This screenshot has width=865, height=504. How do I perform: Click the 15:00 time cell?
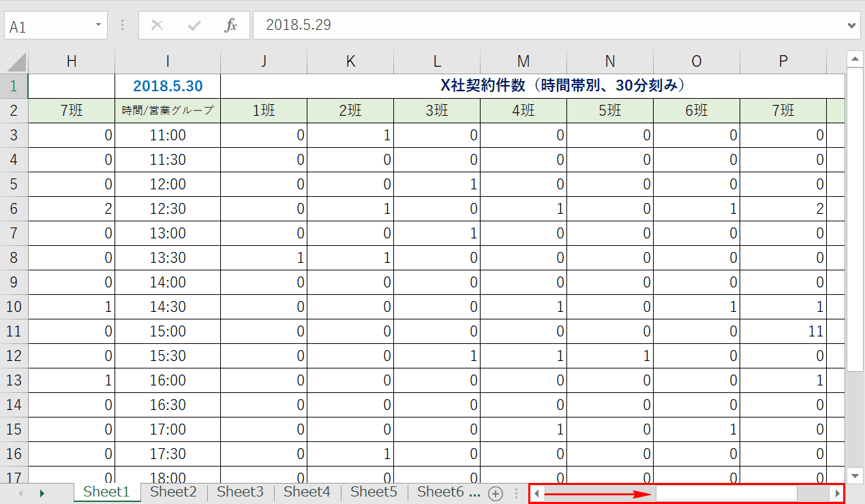click(168, 331)
